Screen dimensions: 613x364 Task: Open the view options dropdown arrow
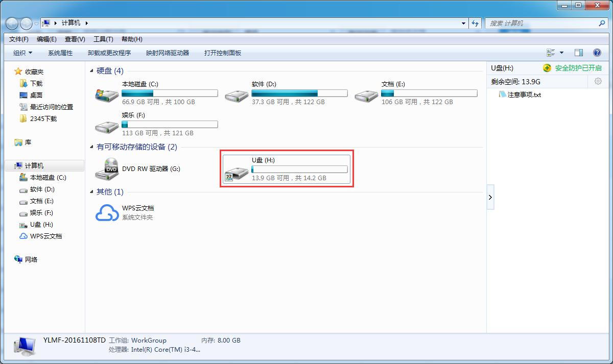click(x=561, y=53)
